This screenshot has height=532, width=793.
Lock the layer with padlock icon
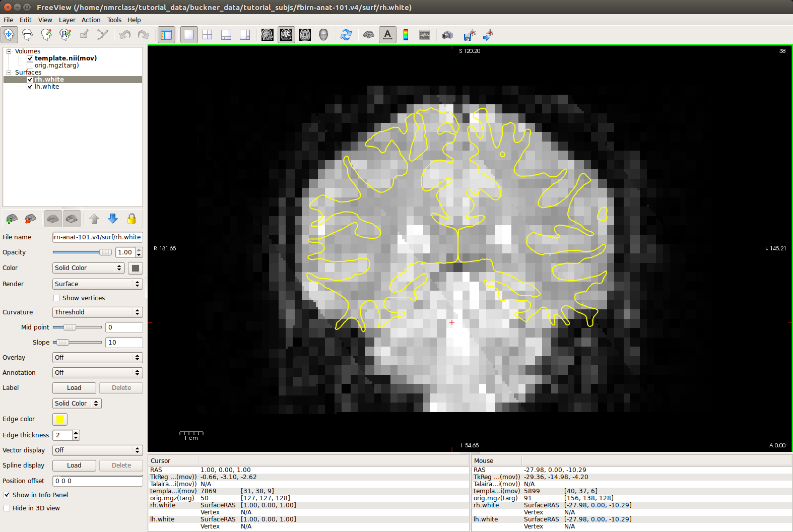tap(131, 219)
